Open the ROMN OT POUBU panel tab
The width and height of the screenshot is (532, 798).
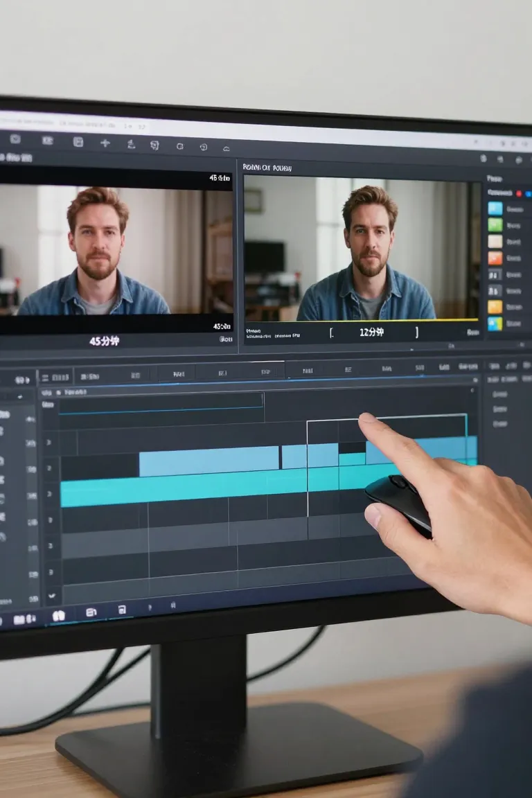267,168
